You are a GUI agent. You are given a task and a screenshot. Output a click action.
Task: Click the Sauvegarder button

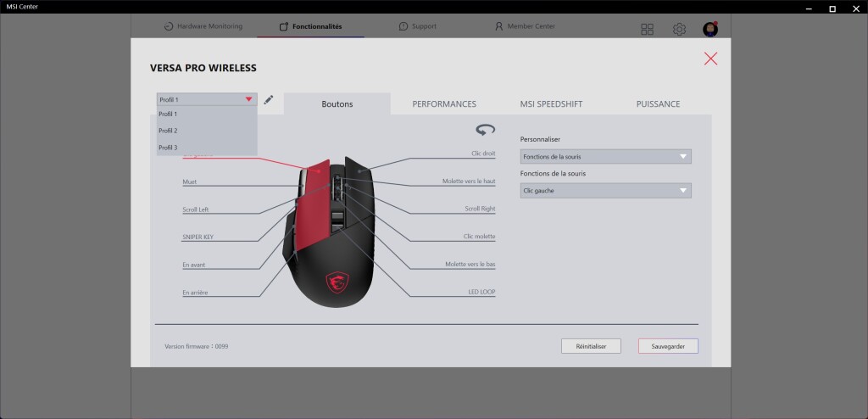668,346
